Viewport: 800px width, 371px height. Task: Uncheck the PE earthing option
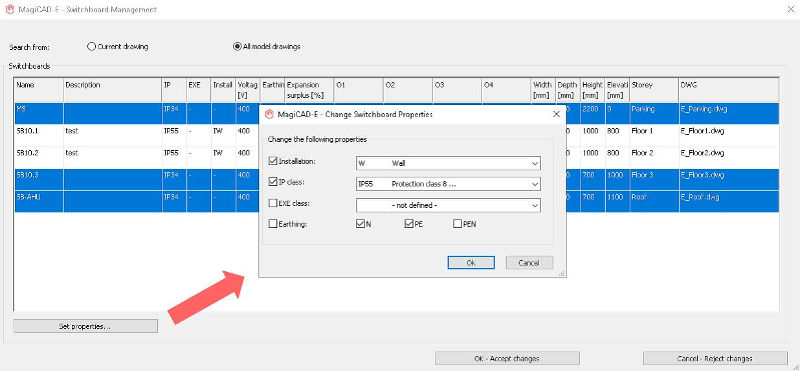[x=409, y=224]
